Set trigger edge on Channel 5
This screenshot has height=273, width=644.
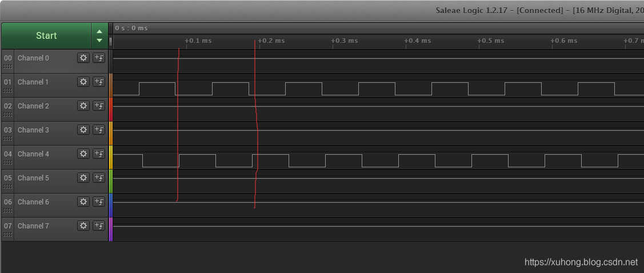(98, 178)
